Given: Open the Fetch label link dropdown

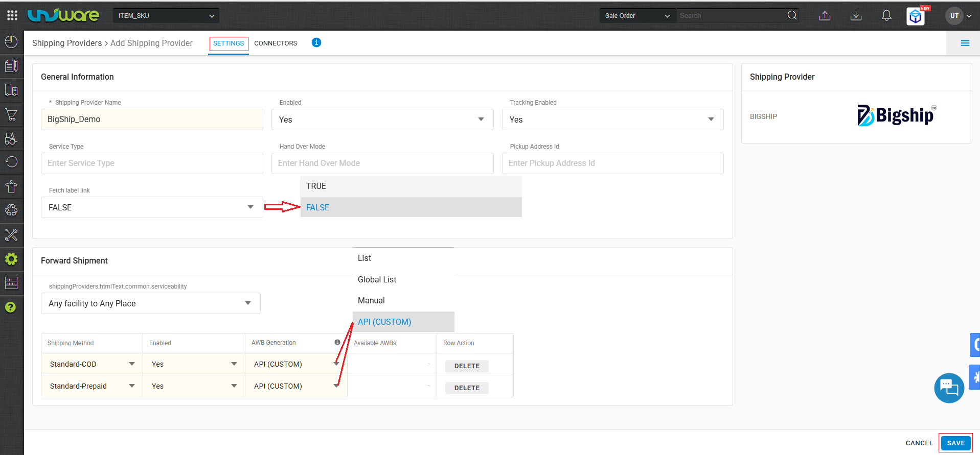Looking at the screenshot, I should [152, 207].
